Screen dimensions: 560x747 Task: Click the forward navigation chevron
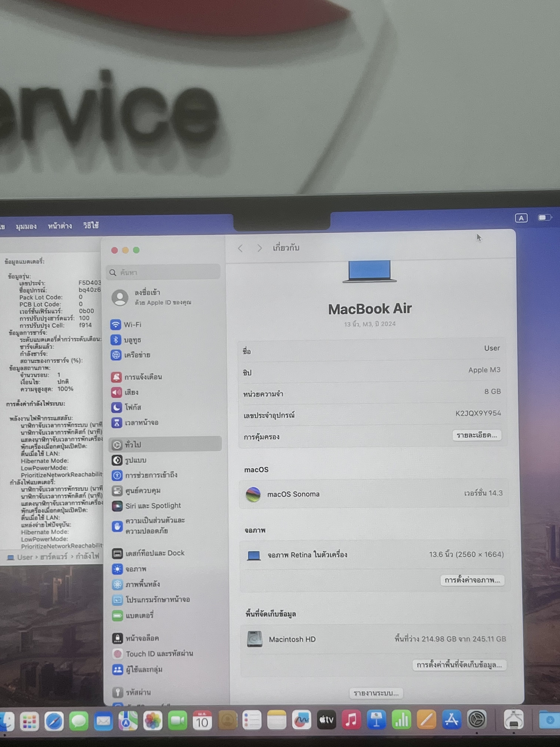coord(259,249)
